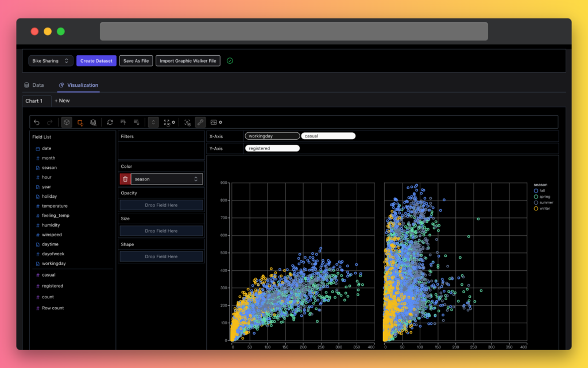
Task: Open the season dropdown under Color
Action: point(167,179)
